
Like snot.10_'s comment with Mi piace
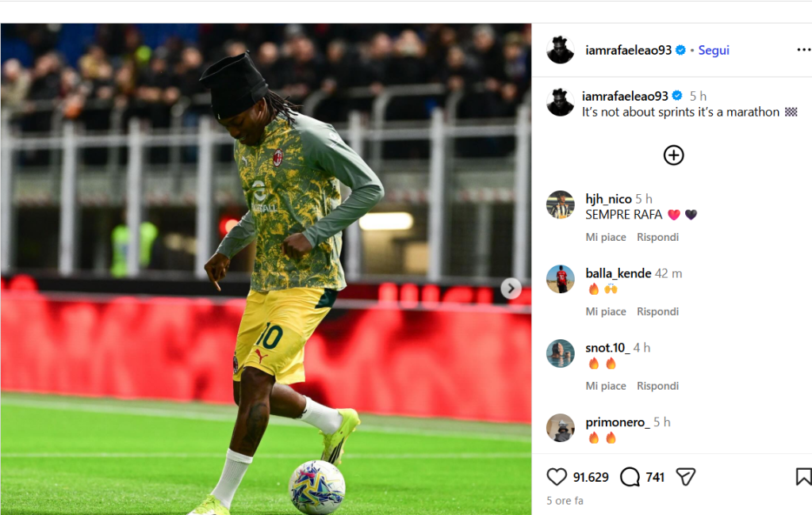click(x=605, y=386)
